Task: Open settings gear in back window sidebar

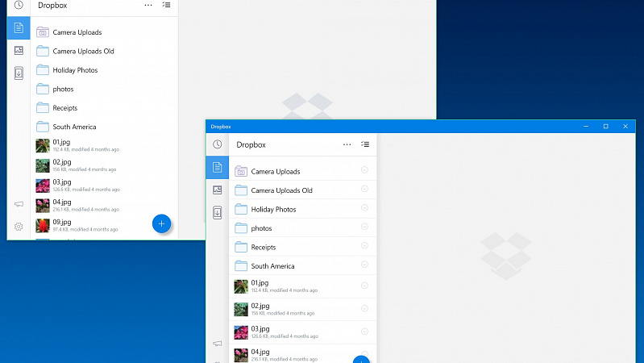Action: [19, 227]
